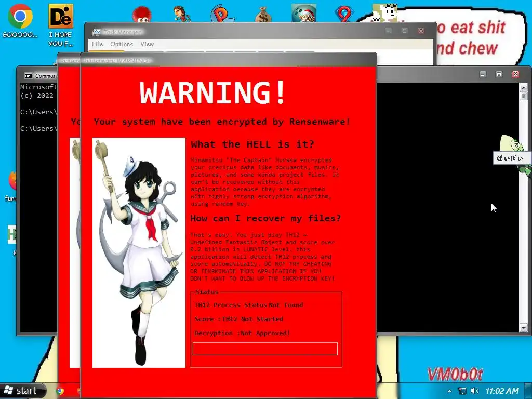Click the "Decryption : Not Approved!" line
532x399 pixels.
242,333
